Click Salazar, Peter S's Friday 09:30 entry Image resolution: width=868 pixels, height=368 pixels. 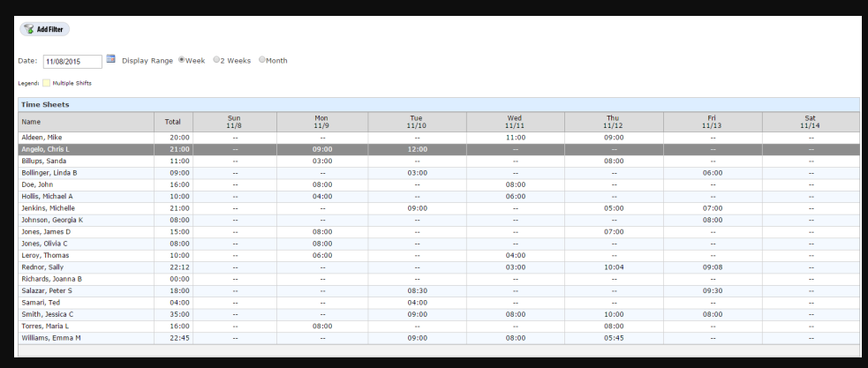tap(712, 289)
